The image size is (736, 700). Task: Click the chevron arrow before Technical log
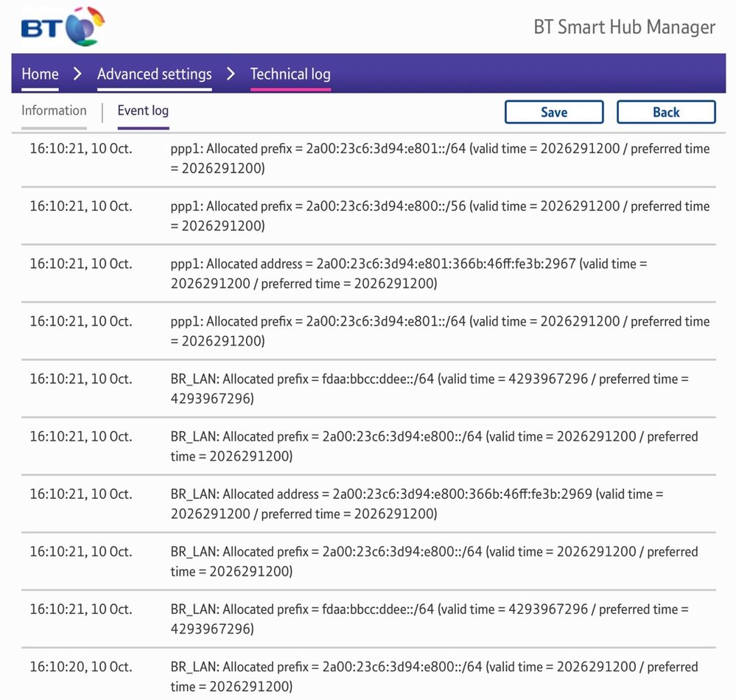pos(231,74)
